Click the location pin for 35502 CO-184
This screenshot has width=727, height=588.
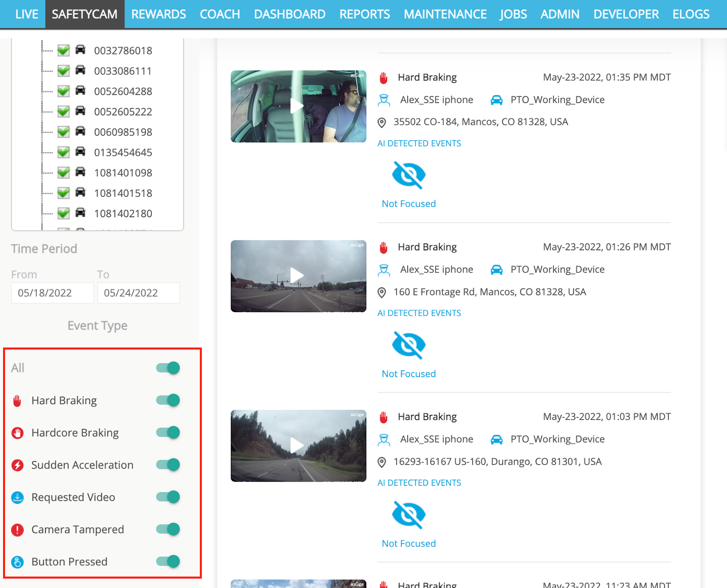[x=382, y=123]
